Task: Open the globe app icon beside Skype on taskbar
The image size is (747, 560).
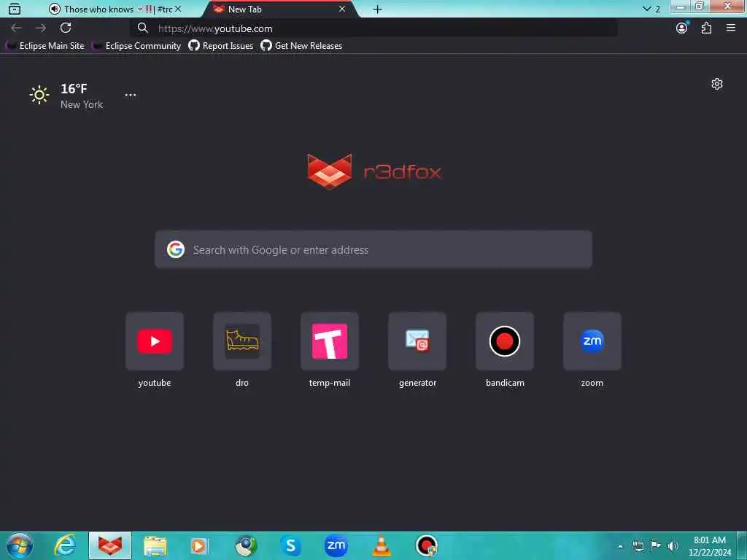Action: 246,546
